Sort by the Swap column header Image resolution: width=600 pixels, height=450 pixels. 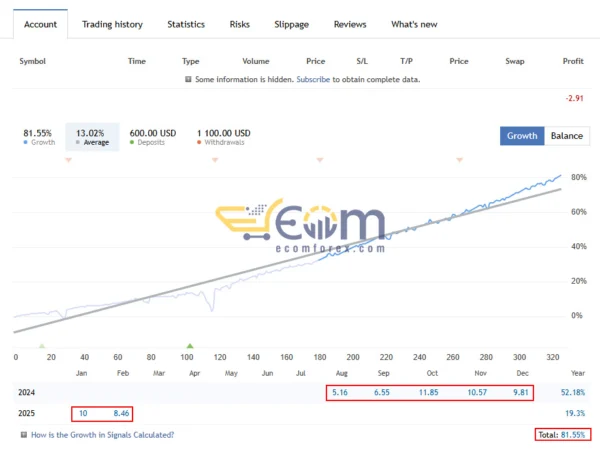(515, 61)
